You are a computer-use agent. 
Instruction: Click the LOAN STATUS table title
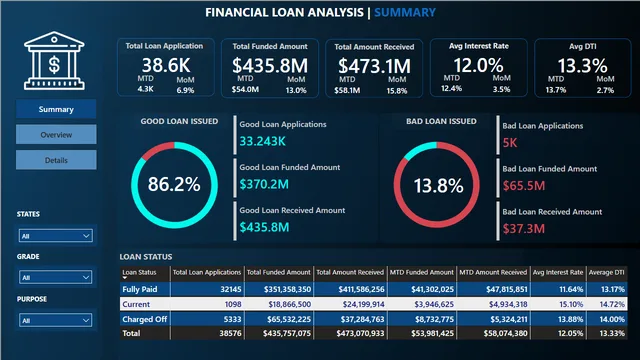pos(146,257)
